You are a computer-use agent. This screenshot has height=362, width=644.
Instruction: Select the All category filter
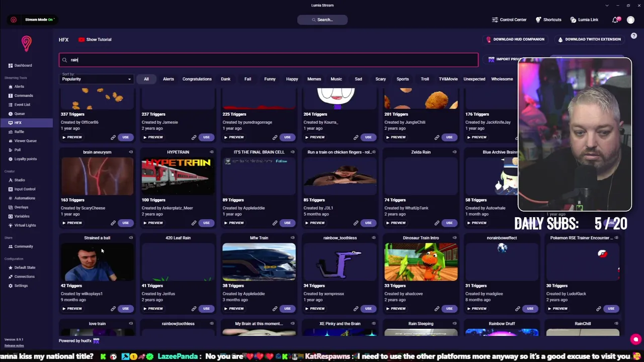pyautogui.click(x=146, y=79)
